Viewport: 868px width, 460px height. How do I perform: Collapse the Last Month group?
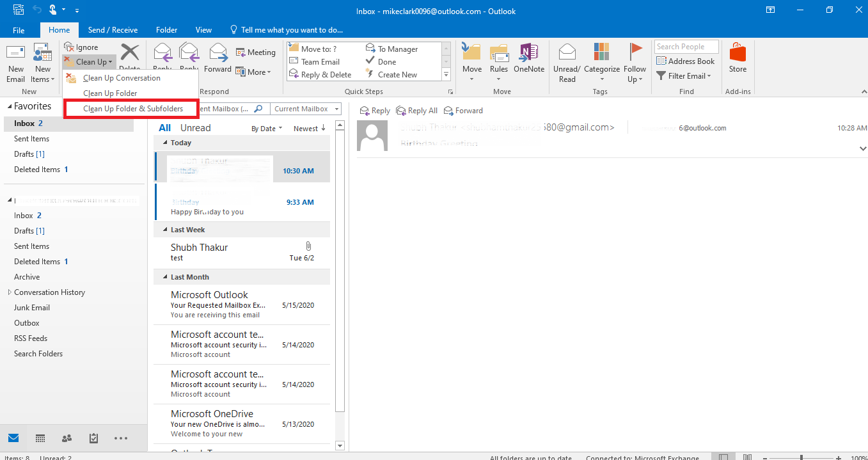165,277
